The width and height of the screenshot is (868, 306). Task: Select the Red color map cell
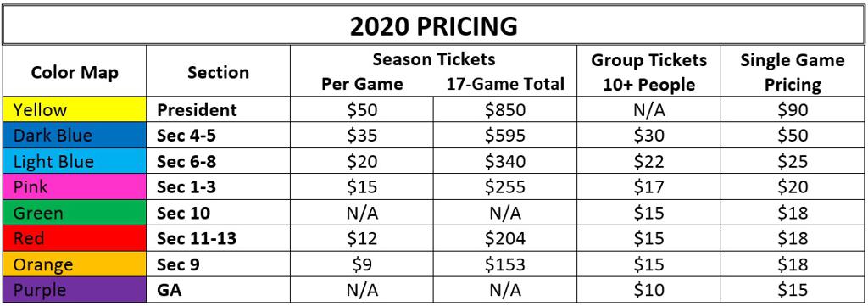(75, 238)
